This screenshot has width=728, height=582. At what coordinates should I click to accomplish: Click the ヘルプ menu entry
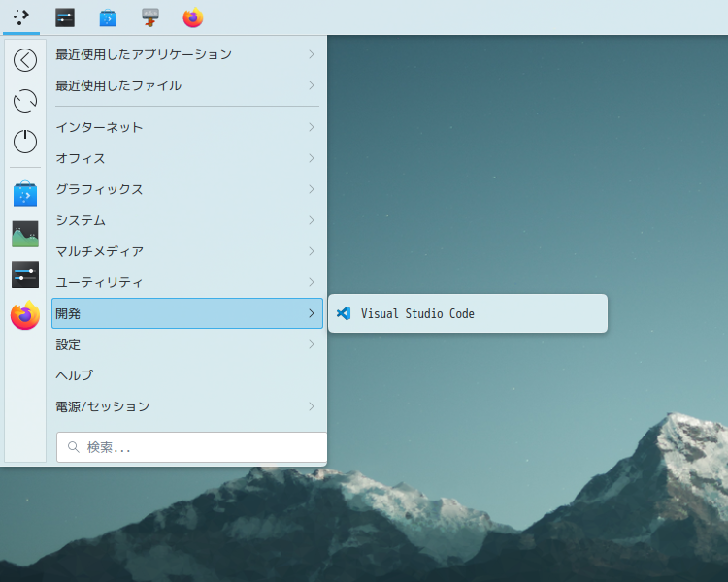pos(187,375)
